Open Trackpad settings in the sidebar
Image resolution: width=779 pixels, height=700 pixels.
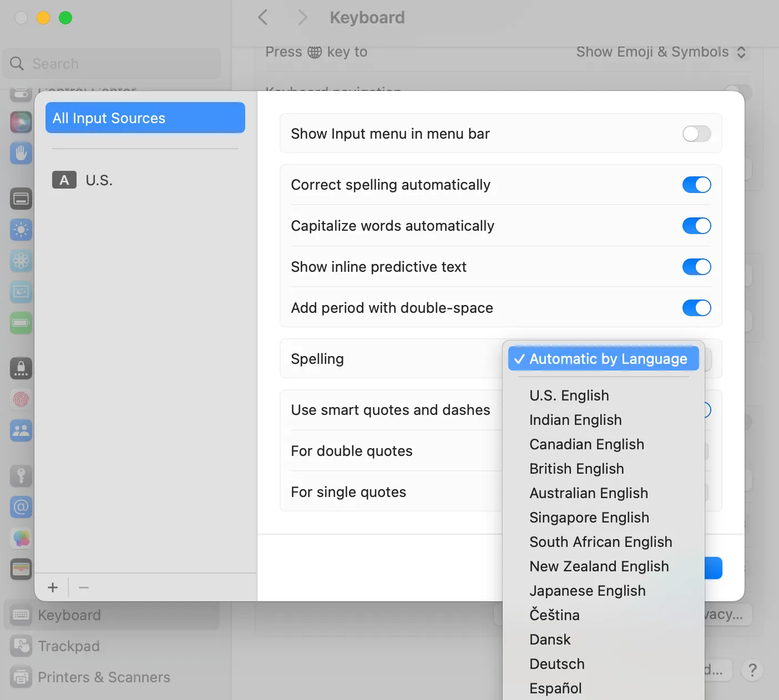[x=112, y=646]
